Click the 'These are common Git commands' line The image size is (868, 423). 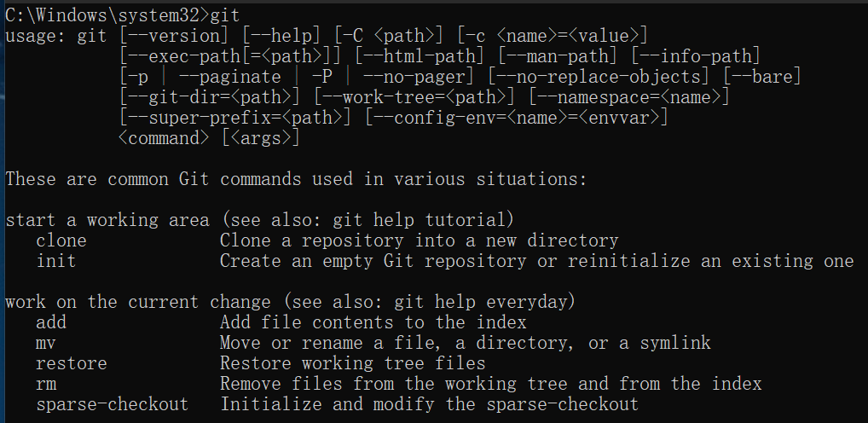pos(296,179)
